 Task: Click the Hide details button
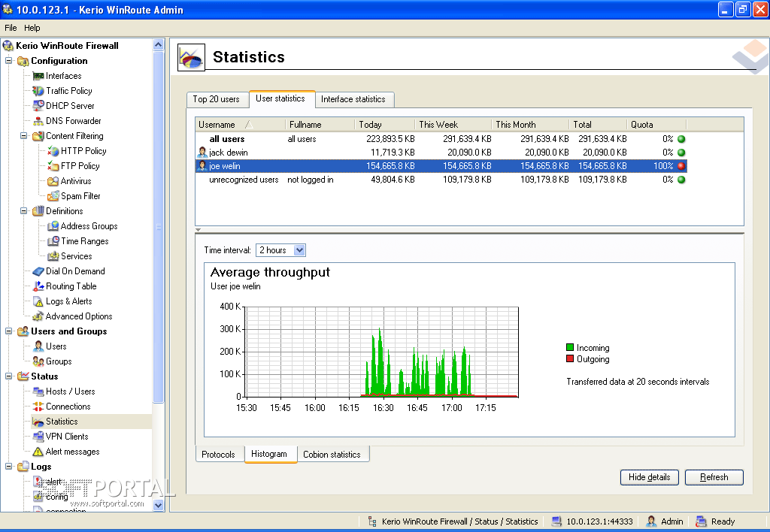point(649,477)
